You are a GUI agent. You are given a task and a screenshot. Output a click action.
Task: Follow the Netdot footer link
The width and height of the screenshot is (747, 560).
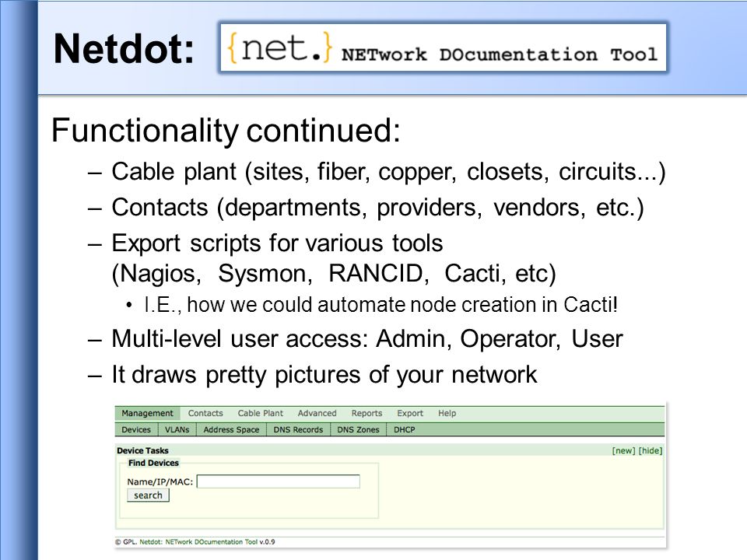[198, 542]
